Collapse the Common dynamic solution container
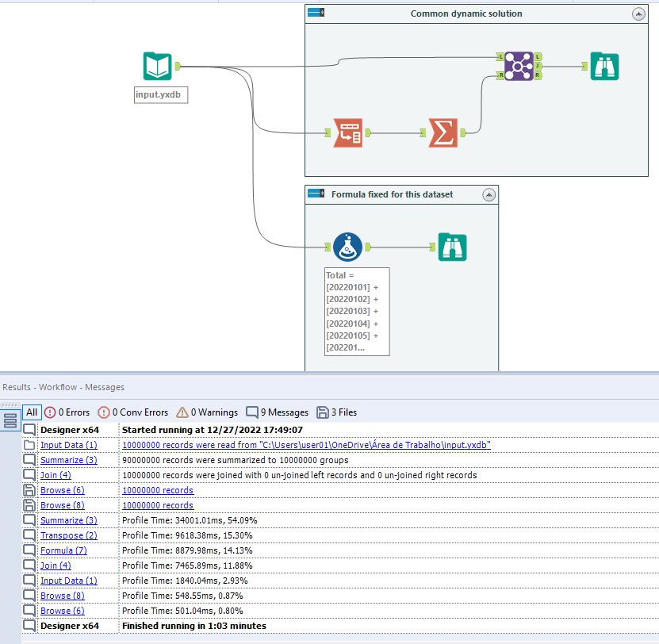The height and width of the screenshot is (644, 659). 638,13
